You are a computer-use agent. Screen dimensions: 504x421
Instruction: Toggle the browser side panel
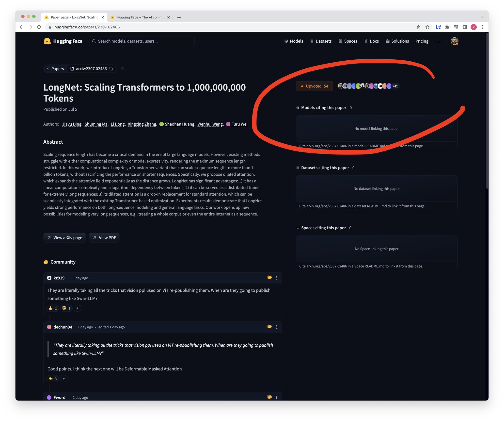click(x=465, y=27)
